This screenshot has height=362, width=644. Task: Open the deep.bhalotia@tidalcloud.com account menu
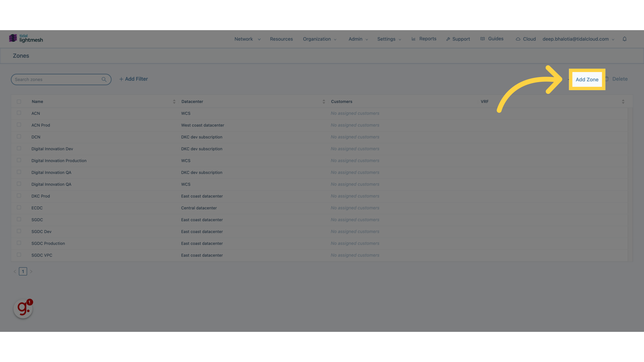[578, 39]
